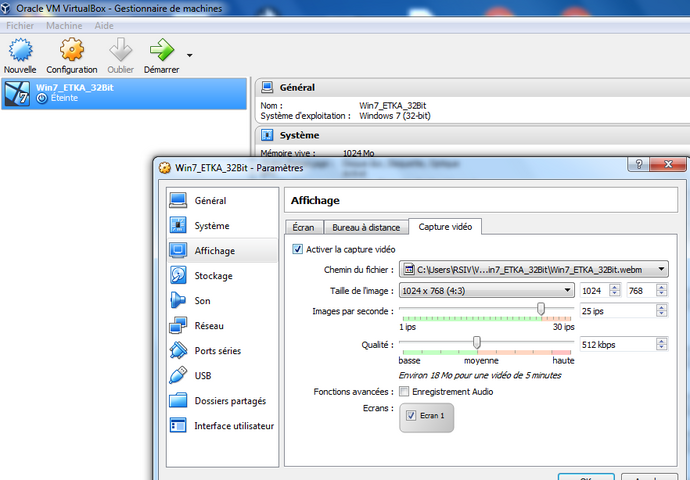Open the Général settings category
The image size is (690, 480).
223,201
